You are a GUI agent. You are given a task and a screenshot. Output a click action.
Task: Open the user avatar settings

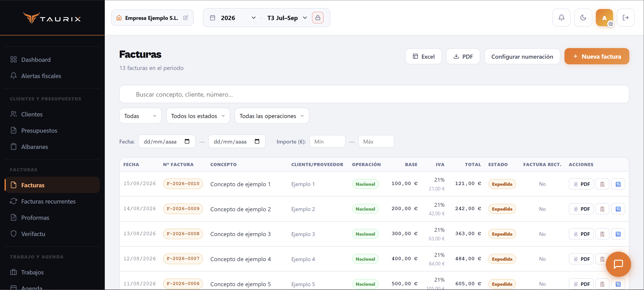click(604, 18)
